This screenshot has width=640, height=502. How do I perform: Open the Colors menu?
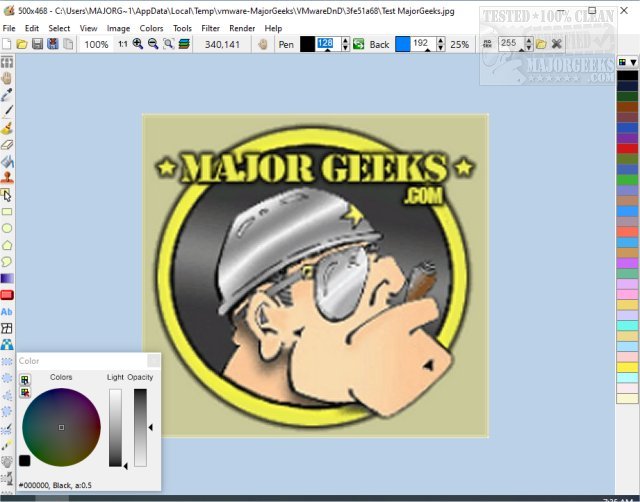(x=151, y=28)
